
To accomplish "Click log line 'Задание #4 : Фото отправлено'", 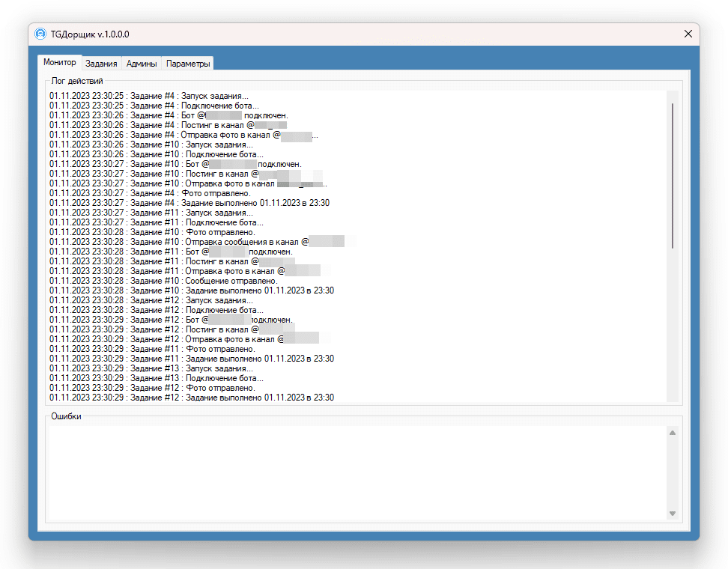I will point(150,193).
